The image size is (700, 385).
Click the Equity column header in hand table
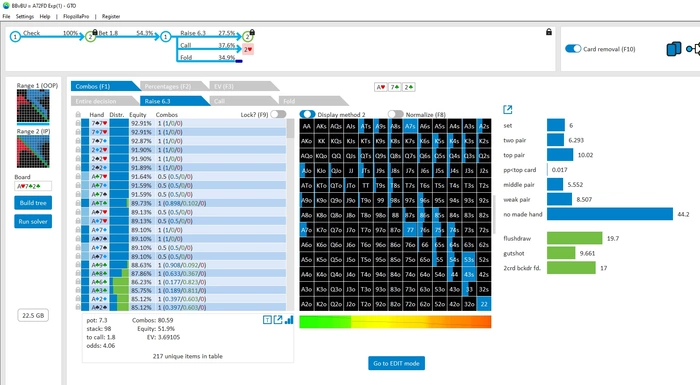coord(138,115)
